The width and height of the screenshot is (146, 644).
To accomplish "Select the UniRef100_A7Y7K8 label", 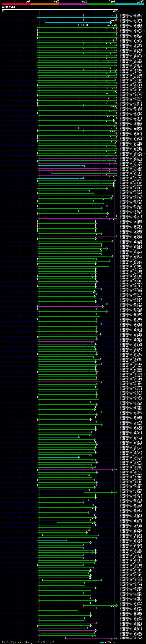I will point(131,67).
